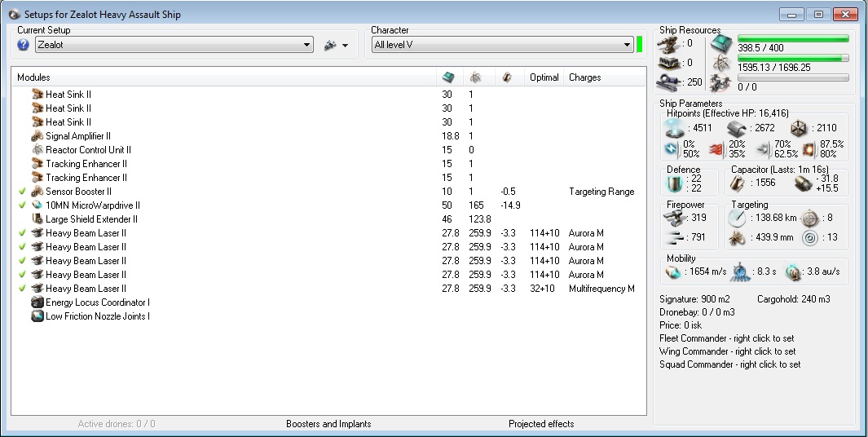Image resolution: width=868 pixels, height=437 pixels.
Task: Click the 10MN MicroWarpdrive II module icon
Action: tap(37, 205)
